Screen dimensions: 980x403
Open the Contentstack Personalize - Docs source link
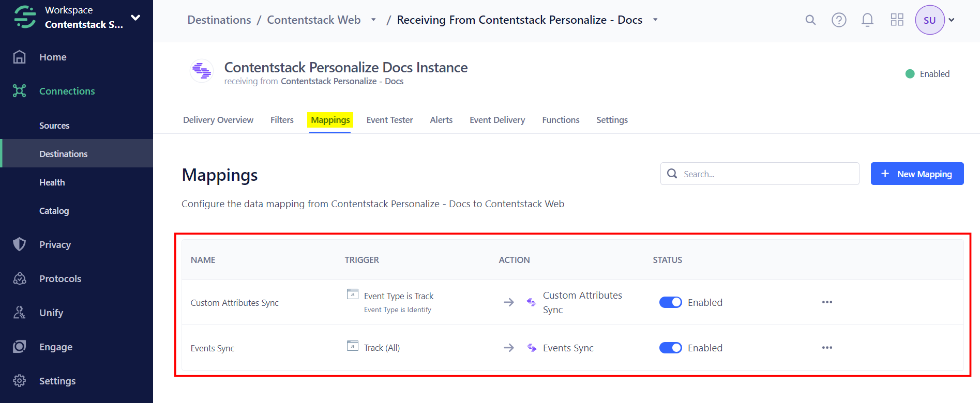pos(342,81)
